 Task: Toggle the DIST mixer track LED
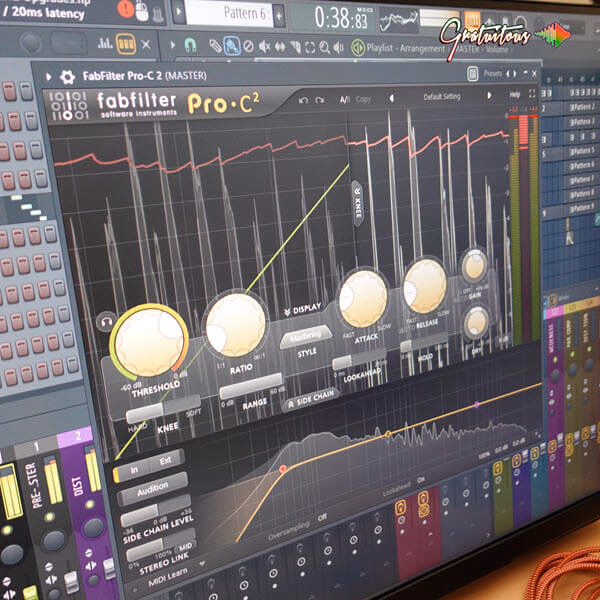pos(90,504)
